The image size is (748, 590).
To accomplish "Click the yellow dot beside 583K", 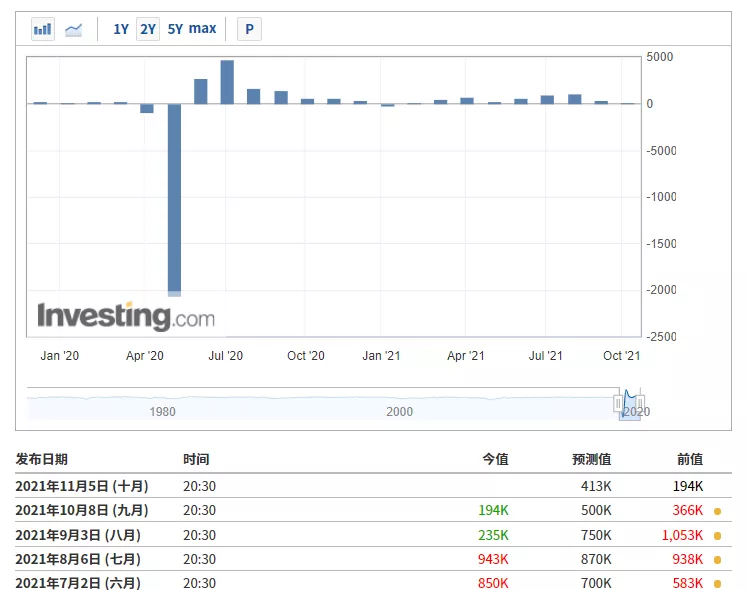I will [x=717, y=583].
